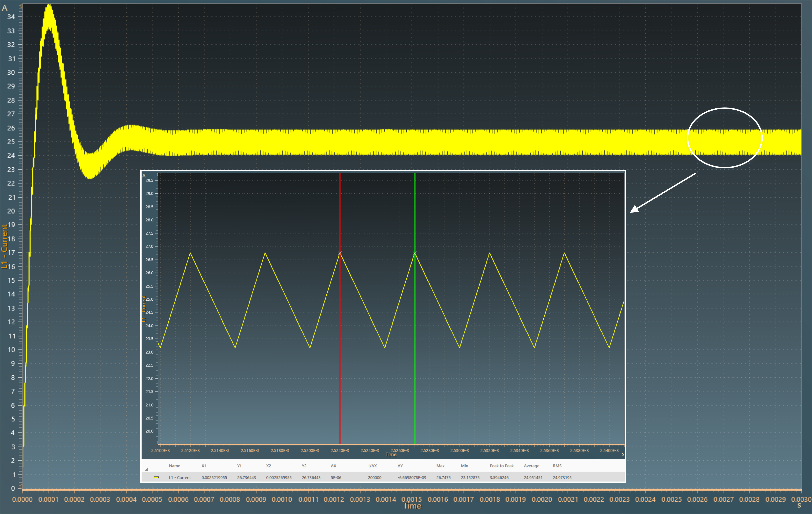Select the L1 - Current row name
The image size is (812, 514).
click(x=180, y=478)
